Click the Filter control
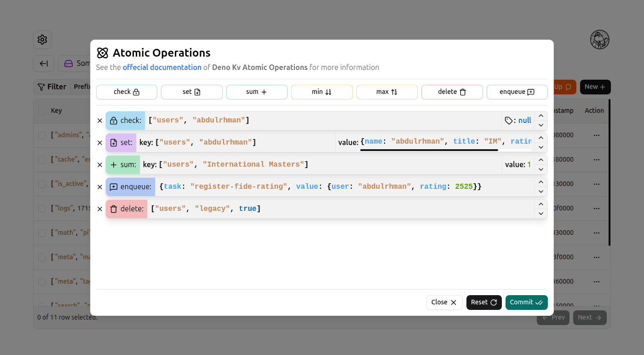 (51, 87)
